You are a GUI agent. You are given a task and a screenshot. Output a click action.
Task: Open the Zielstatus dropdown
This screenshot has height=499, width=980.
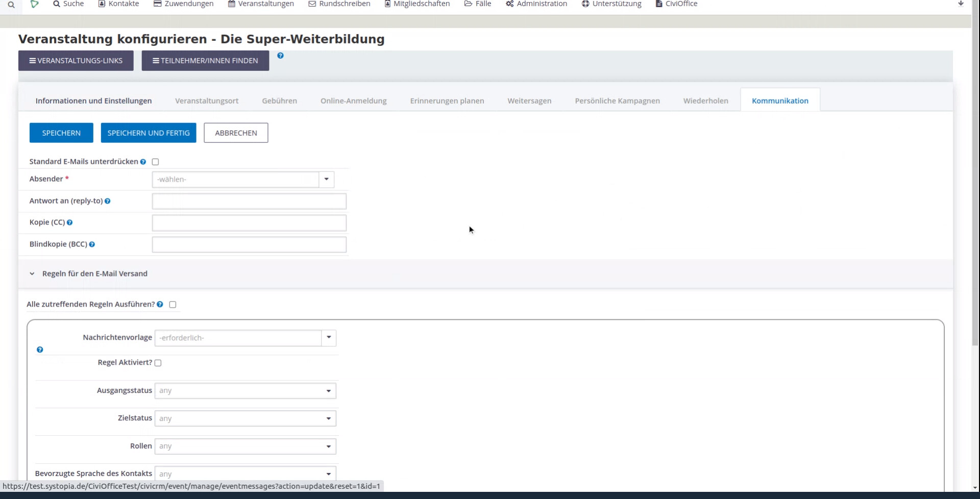(x=246, y=418)
